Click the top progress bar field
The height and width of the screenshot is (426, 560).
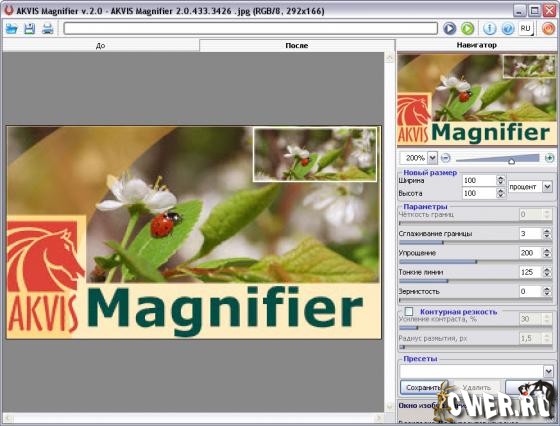250,28
